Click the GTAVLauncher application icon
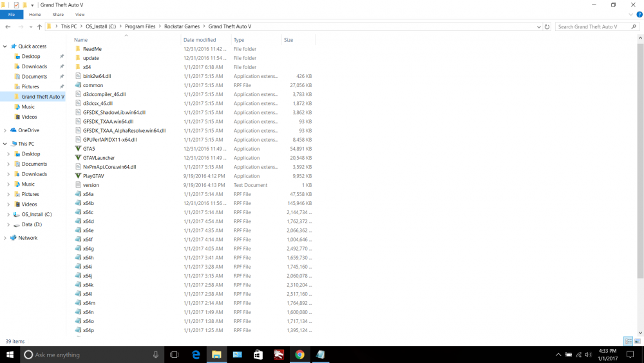This screenshot has width=644, height=363. (78, 157)
